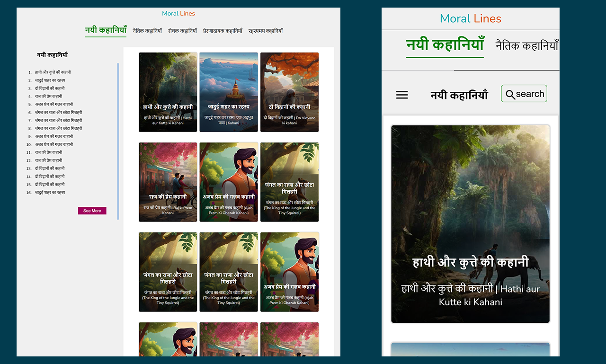Click the Moral Lines logo on mobile header

(x=470, y=18)
